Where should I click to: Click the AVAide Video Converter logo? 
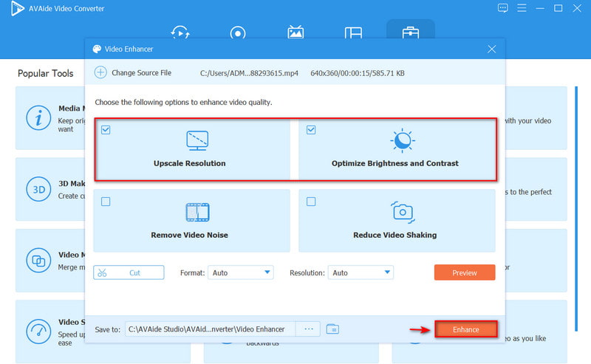(17, 8)
